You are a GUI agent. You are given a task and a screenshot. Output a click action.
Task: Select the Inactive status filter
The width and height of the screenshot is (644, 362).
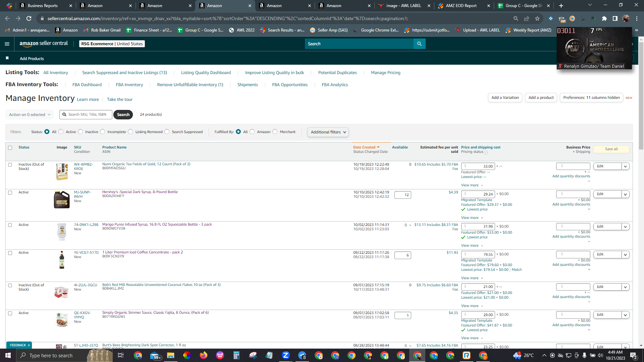[x=80, y=132]
